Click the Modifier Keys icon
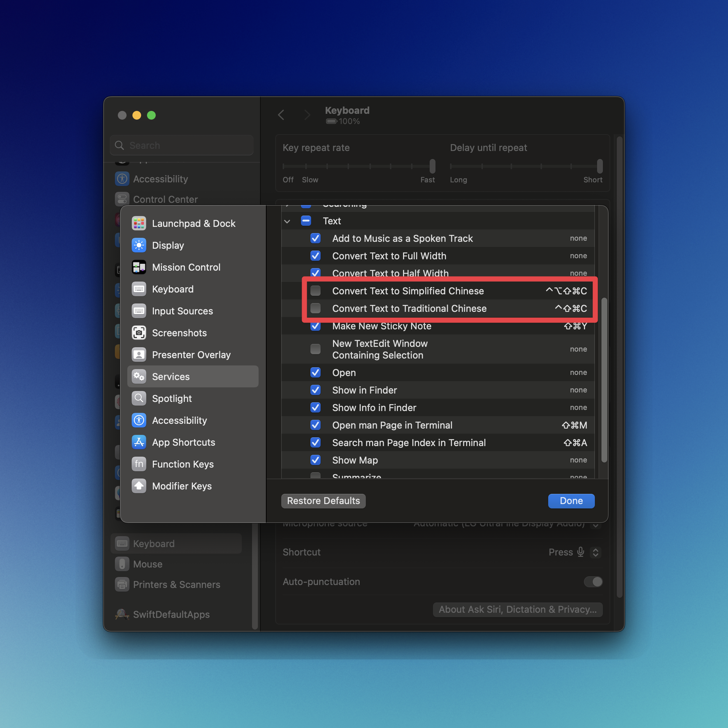 [x=139, y=486]
